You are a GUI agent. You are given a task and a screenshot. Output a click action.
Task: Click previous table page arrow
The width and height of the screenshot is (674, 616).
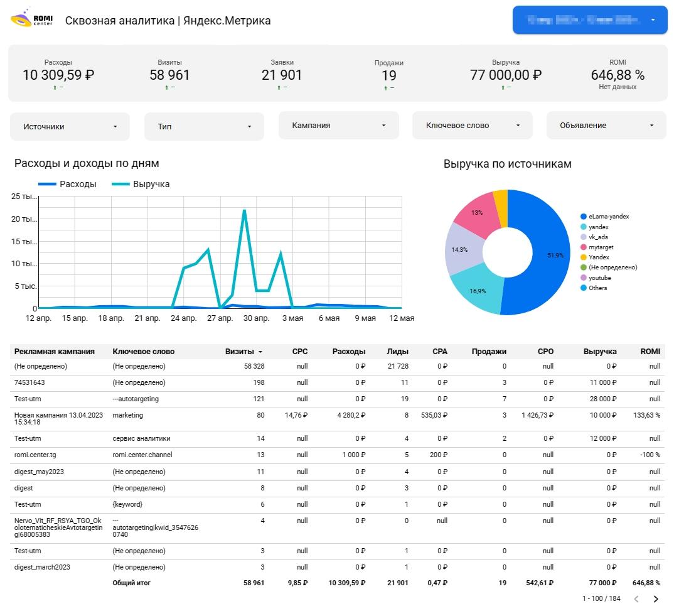tap(636, 599)
